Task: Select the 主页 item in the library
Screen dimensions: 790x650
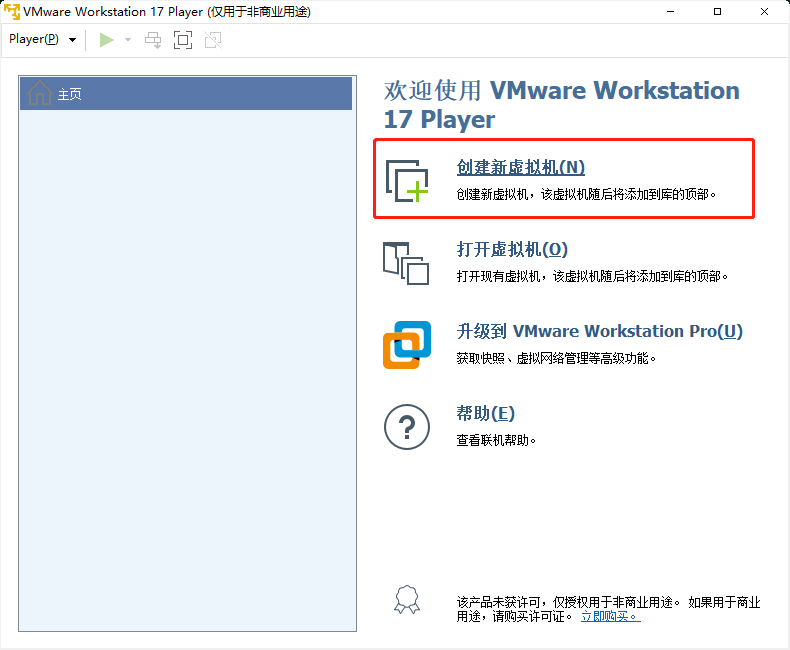Action: (186, 94)
